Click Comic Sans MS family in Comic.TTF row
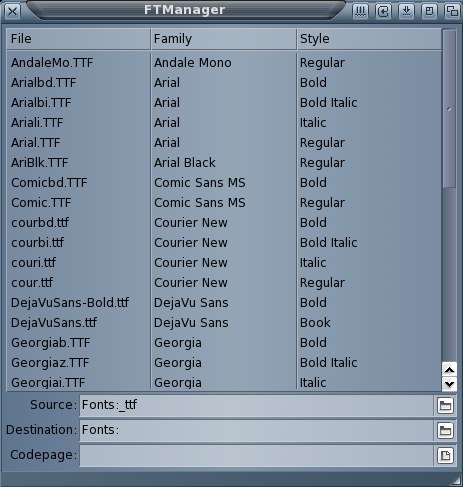 pyautogui.click(x=200, y=203)
